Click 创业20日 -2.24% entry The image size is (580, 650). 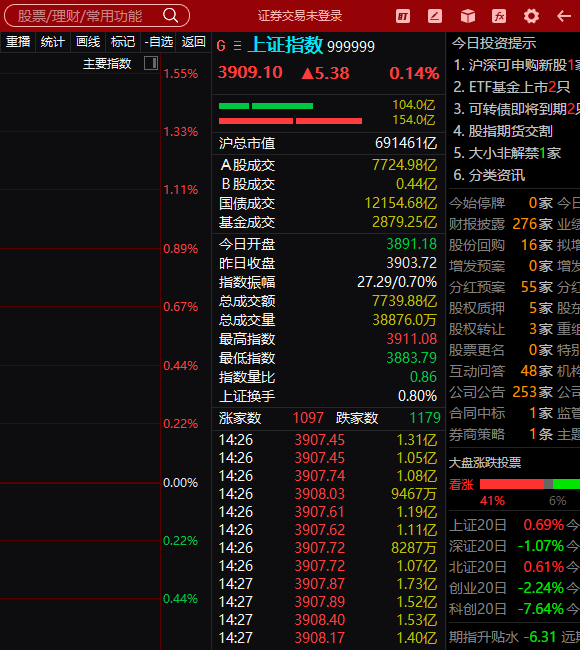[x=507, y=588]
